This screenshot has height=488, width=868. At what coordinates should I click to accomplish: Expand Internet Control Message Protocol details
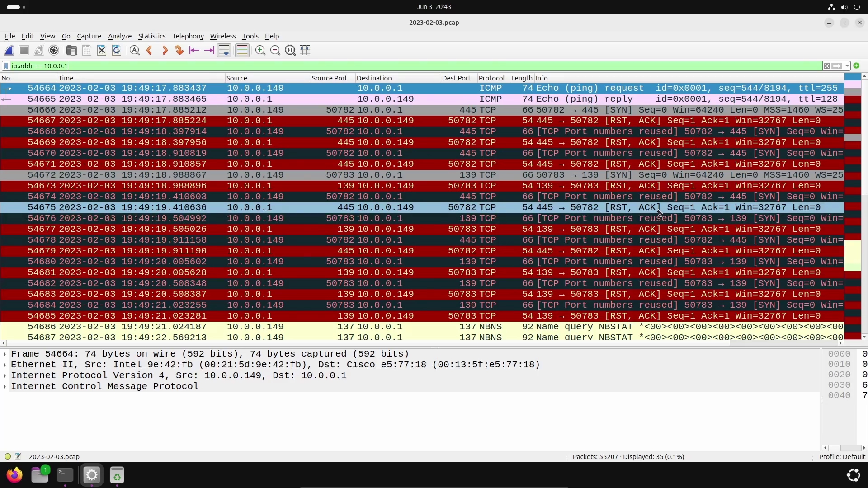5,386
